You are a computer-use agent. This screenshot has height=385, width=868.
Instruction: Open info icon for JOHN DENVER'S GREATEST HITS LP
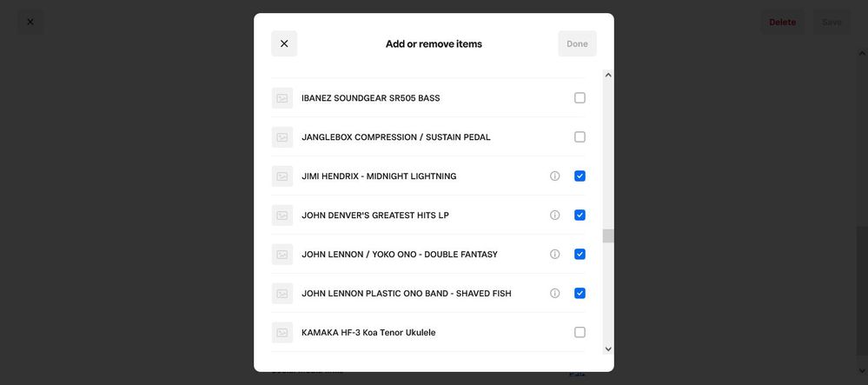554,215
